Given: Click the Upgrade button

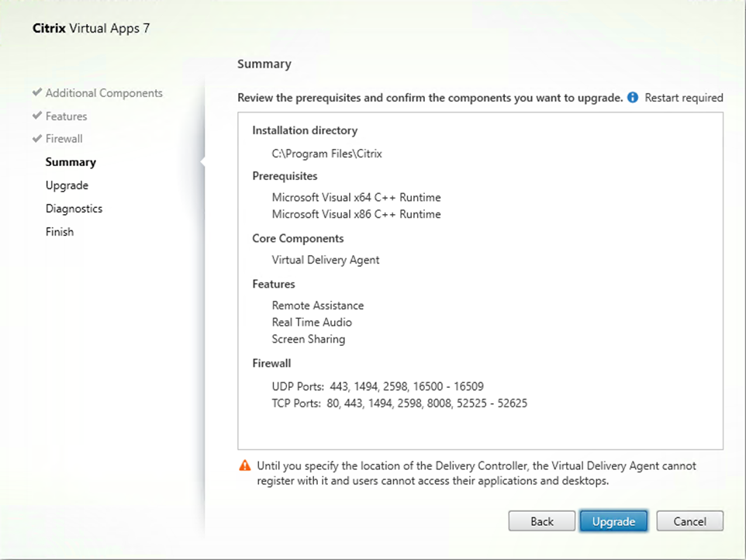Looking at the screenshot, I should (613, 521).
